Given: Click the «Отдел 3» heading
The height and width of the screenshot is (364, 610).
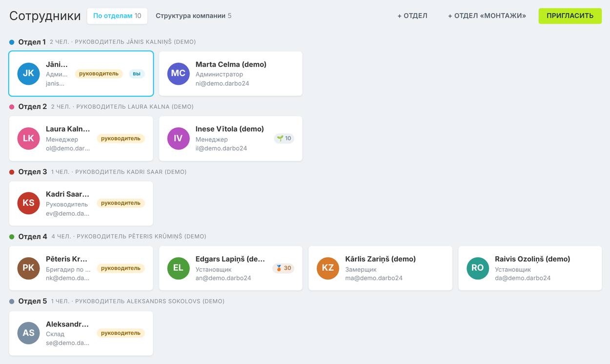Looking at the screenshot, I should [x=33, y=172].
